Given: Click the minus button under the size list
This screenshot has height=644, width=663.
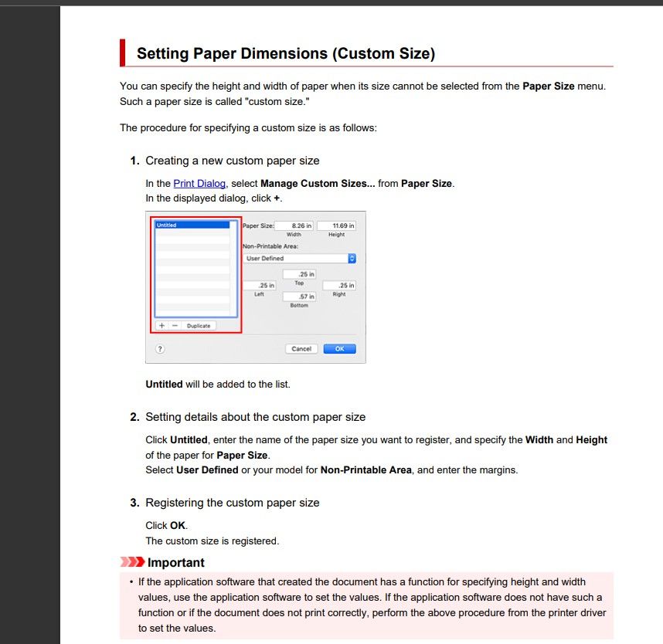Looking at the screenshot, I should (175, 326).
